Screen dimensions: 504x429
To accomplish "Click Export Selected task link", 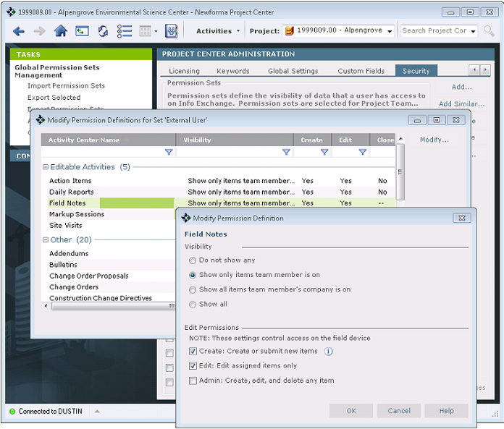I will [x=54, y=97].
